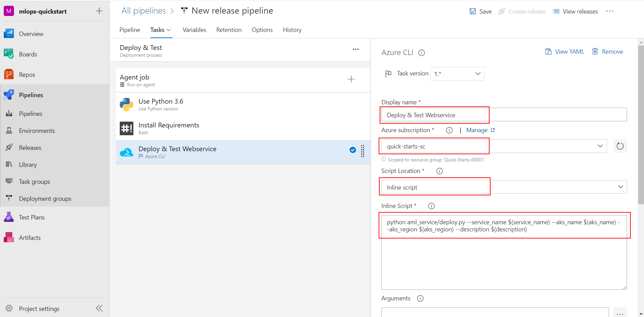Click the mlops-quickstart project avatar
Viewport: 644px width, 317px height.
tap(9, 11)
